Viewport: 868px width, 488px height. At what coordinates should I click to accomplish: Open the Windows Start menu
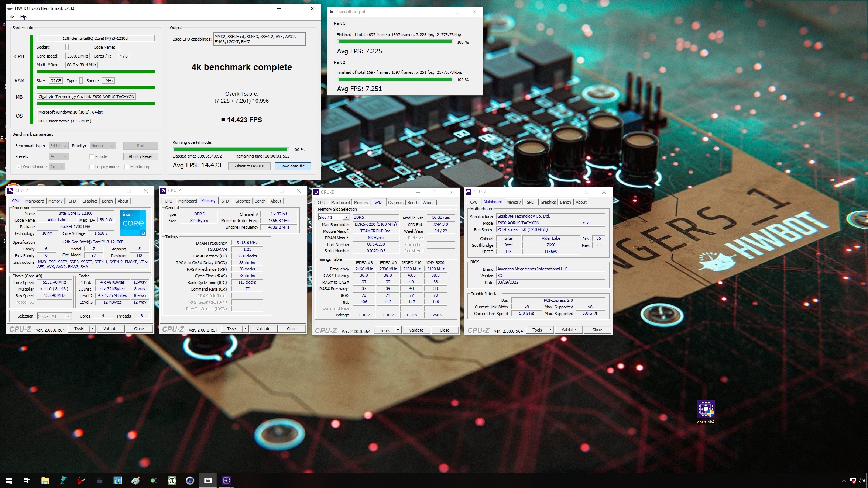[9, 481]
